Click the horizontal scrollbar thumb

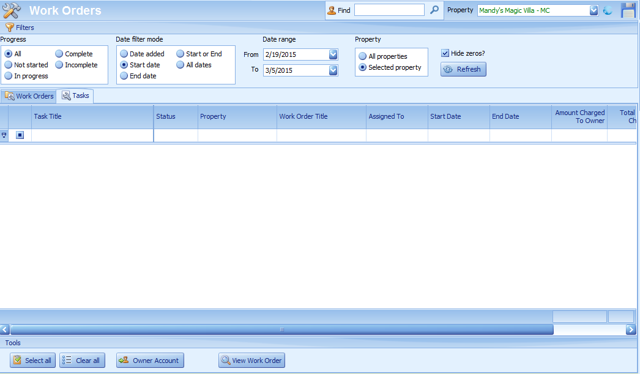[282, 329]
